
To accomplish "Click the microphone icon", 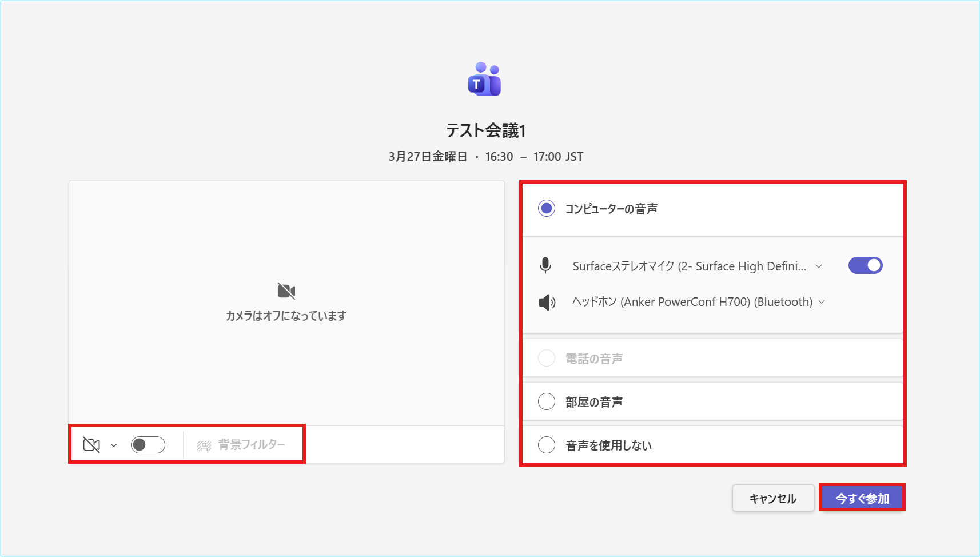I will (x=545, y=266).
